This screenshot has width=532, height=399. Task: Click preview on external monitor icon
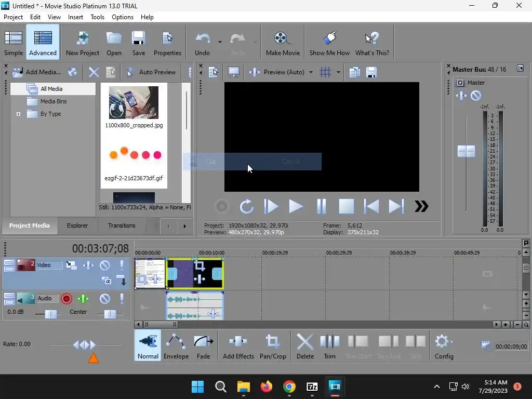233,72
